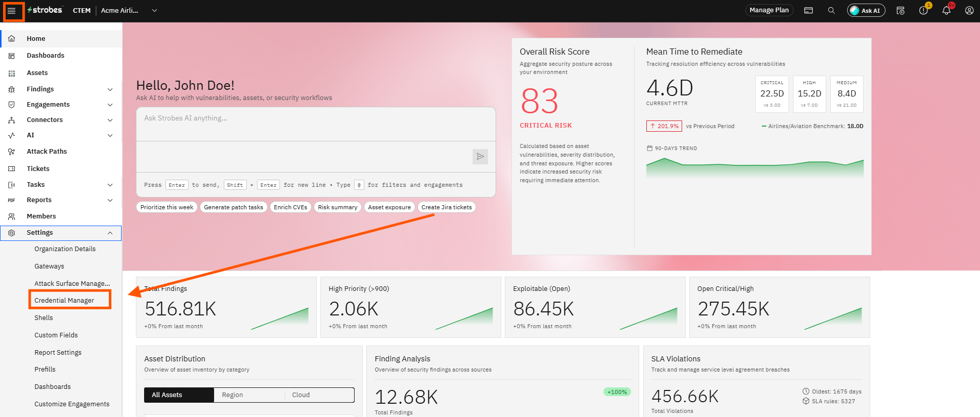Open the notifications bell icon
This screenshot has width=980, height=417.
pyautogui.click(x=946, y=11)
